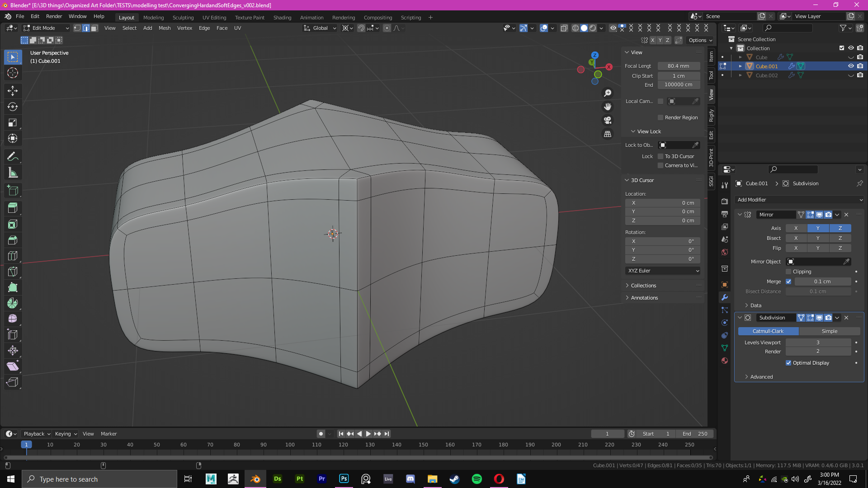Play the animation forward
Image resolution: width=868 pixels, height=488 pixels.
click(x=368, y=434)
